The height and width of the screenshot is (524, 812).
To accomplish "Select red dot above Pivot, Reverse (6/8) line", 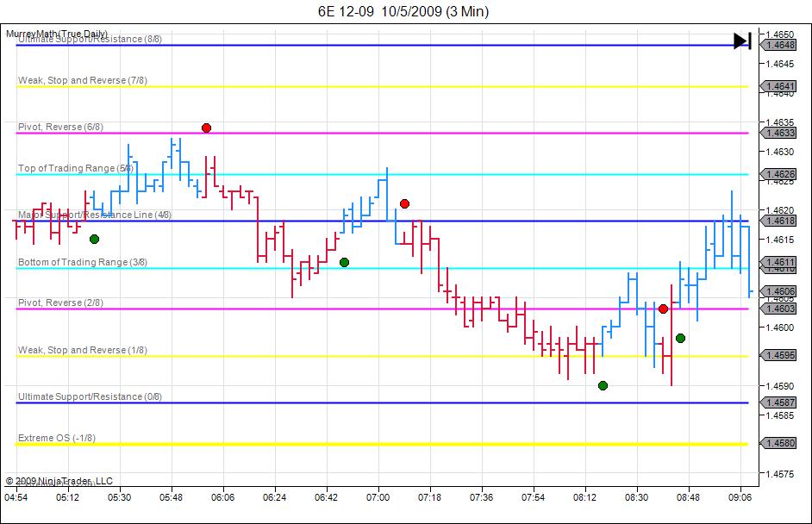I will (206, 128).
